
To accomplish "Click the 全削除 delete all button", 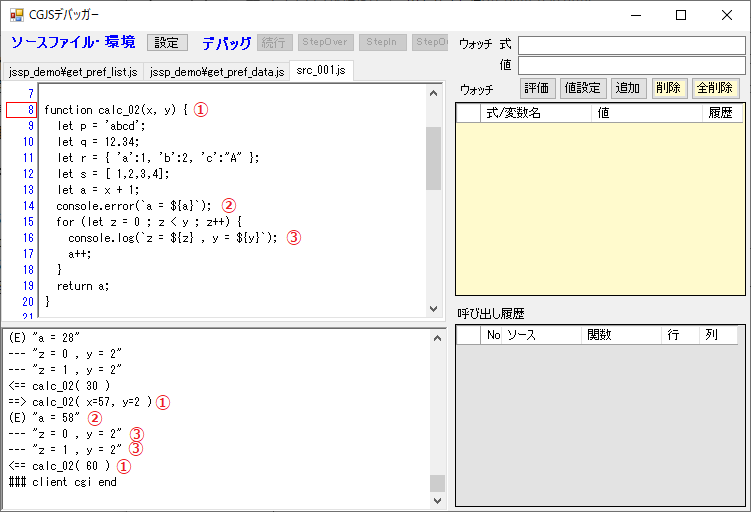I will 715,89.
